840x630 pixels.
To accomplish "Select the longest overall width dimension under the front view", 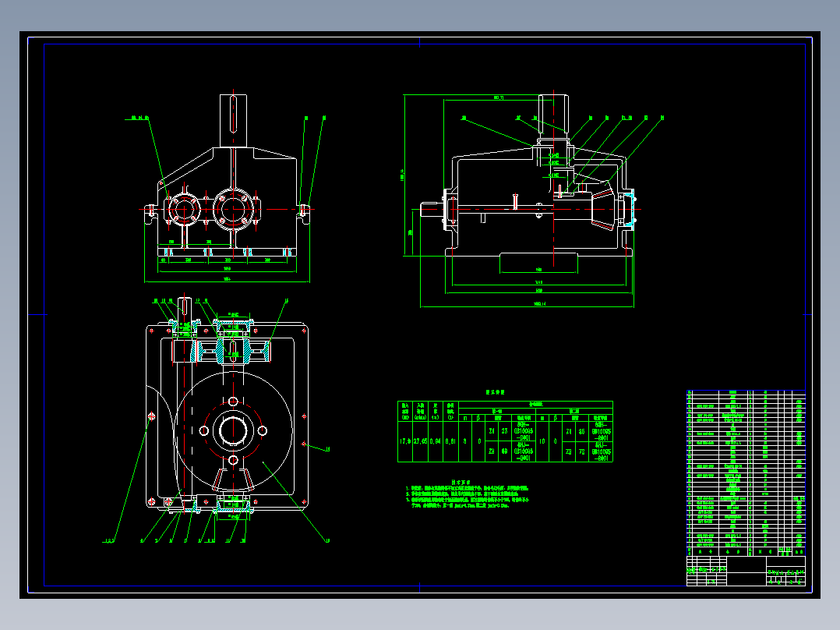I will [x=228, y=281].
